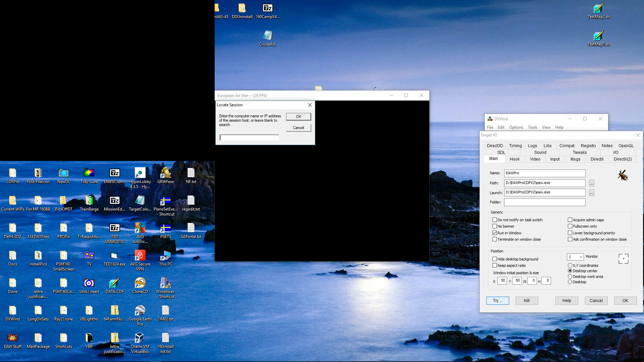Open the NewDL desktop icon
This screenshot has height=362, width=644.
(63, 176)
